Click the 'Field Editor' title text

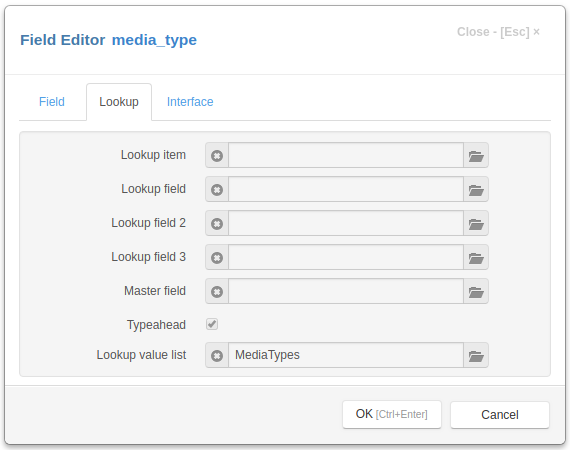[x=63, y=40]
